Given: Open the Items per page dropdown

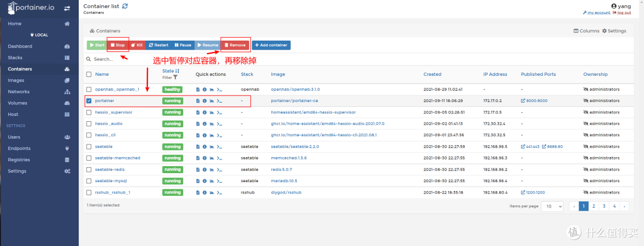Looking at the screenshot, I should (x=553, y=206).
